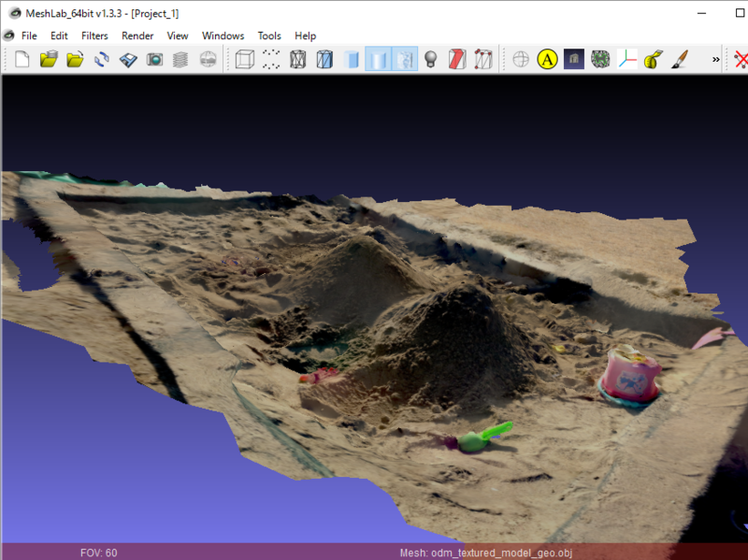This screenshot has width=748, height=560.
Task: Open the Tools menu
Action: (269, 36)
